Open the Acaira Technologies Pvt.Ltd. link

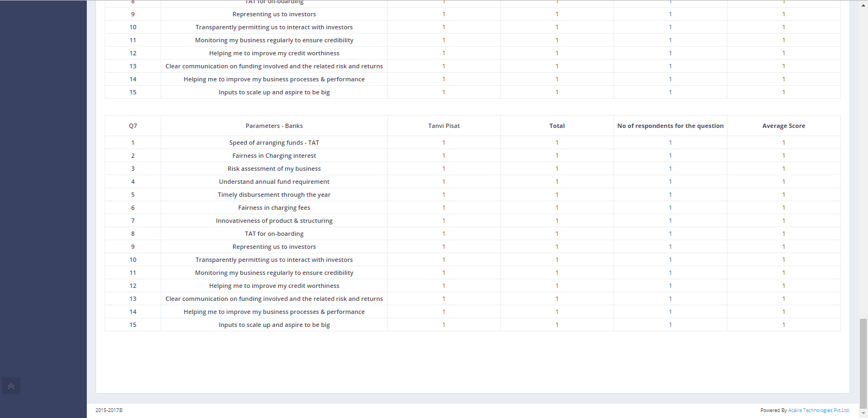[819, 410]
